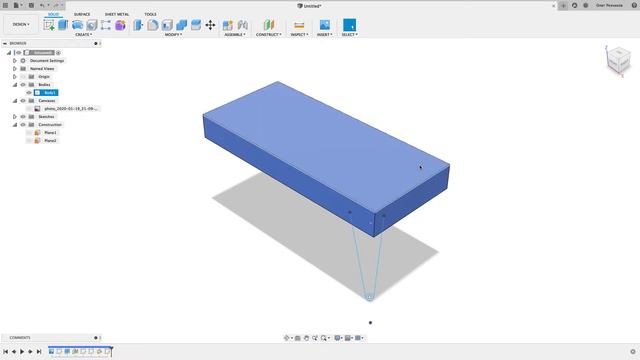Select the Shell tool
This screenshot has width=640, height=360.
point(167,25)
